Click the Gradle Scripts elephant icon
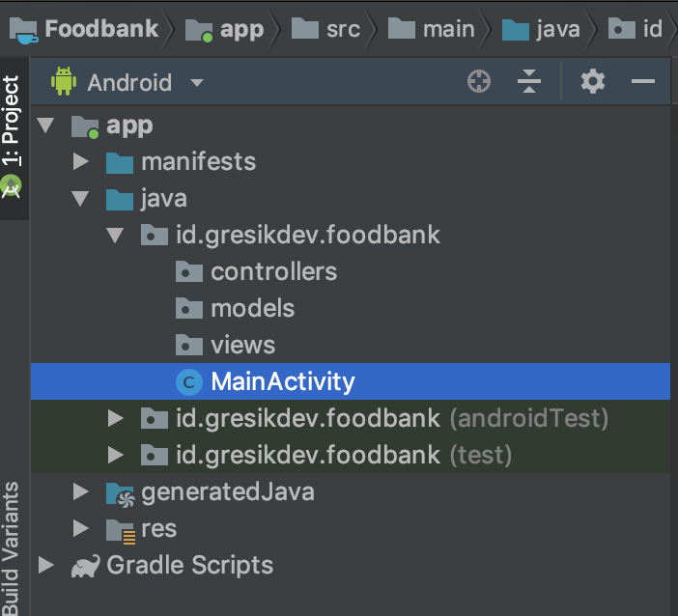The width and height of the screenshot is (678, 616). point(86,566)
